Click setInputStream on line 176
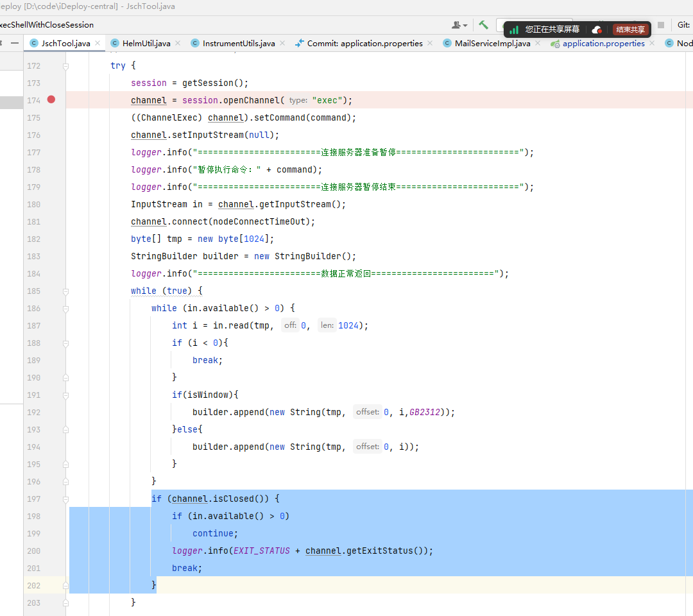 (208, 135)
